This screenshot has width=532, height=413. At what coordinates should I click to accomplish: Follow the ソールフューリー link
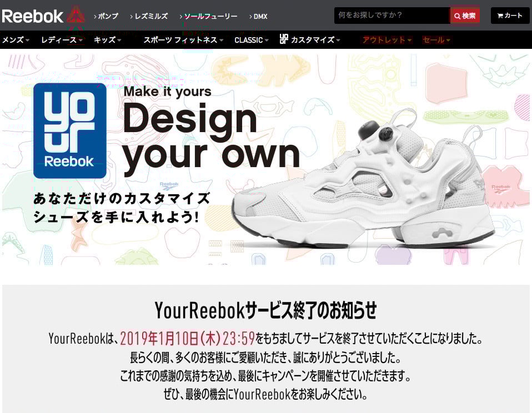209,16
